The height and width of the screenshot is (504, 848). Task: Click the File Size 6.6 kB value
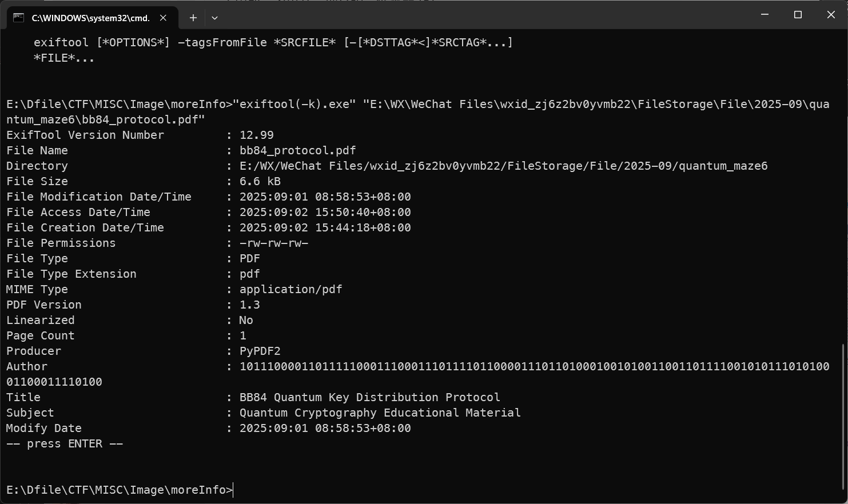(260, 182)
